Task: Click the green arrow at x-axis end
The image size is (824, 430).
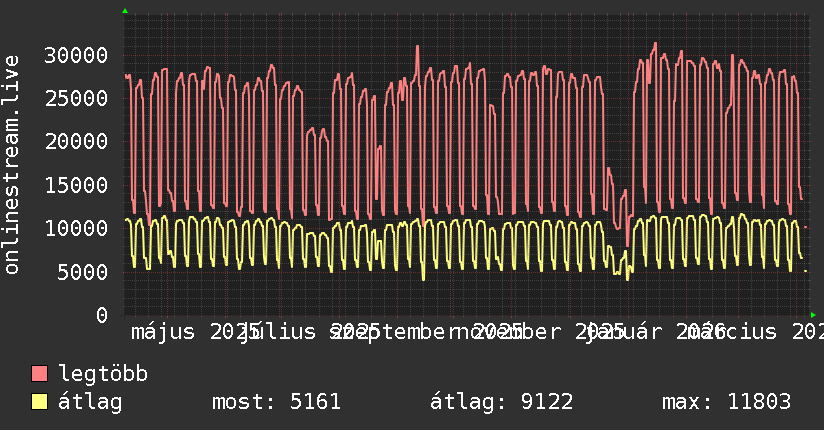Action: coord(813,315)
